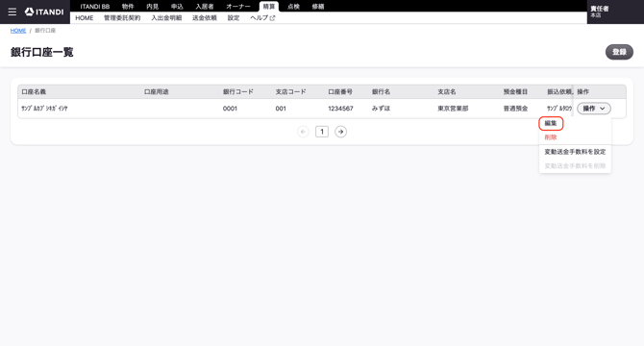Viewport: 644px width, 346px height.
Task: Click the account name cell ｻﾝﾌﾟﾙｶﾌﾞｼｷｶﾞｲｼﾔ
Action: click(44, 109)
